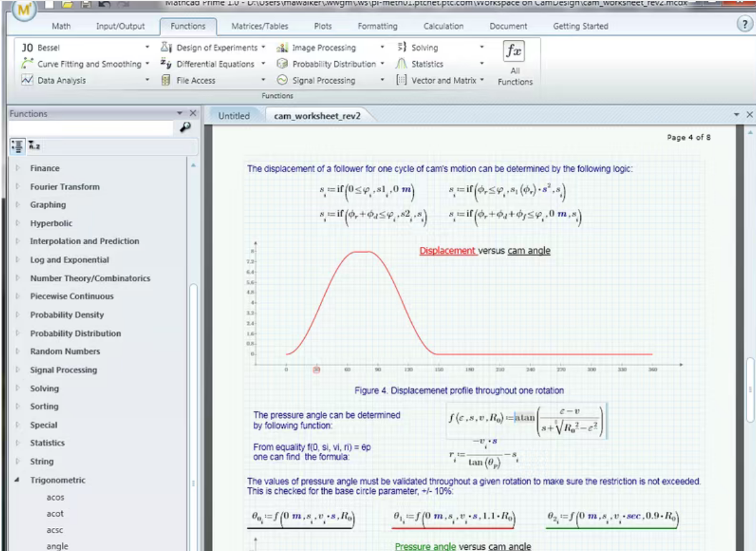Click the Image Processing ribbon icon
The height and width of the screenshot is (551, 756).
[x=282, y=48]
